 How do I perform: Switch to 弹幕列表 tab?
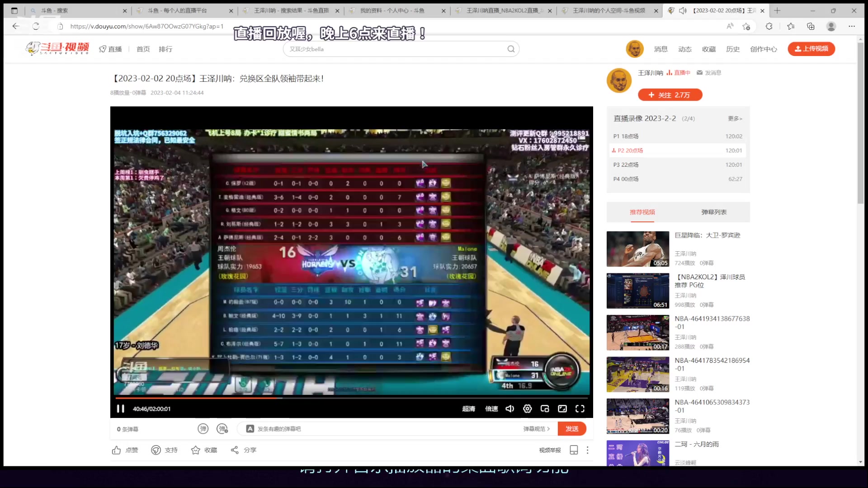tap(714, 212)
